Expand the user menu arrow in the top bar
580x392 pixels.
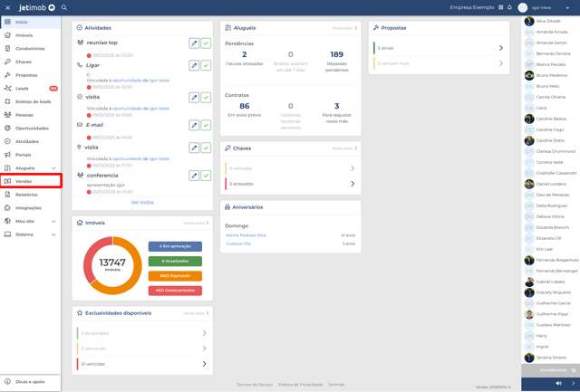click(567, 8)
